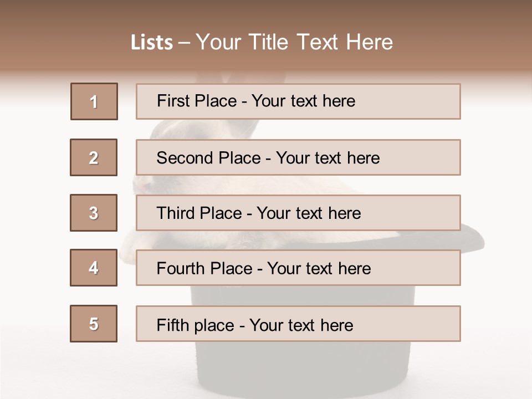The width and height of the screenshot is (532, 399).
Task: Select the number 2 box
Action: [x=94, y=157]
